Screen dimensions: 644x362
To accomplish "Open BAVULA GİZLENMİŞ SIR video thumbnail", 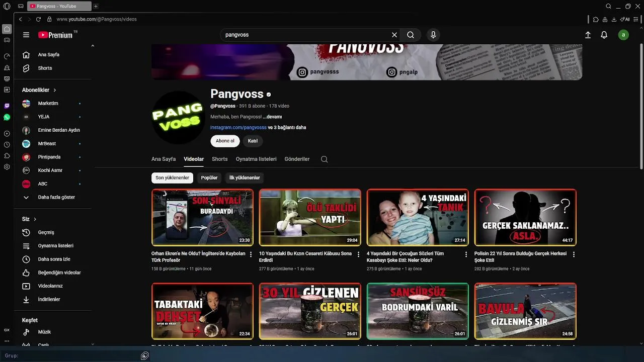I will (525, 311).
